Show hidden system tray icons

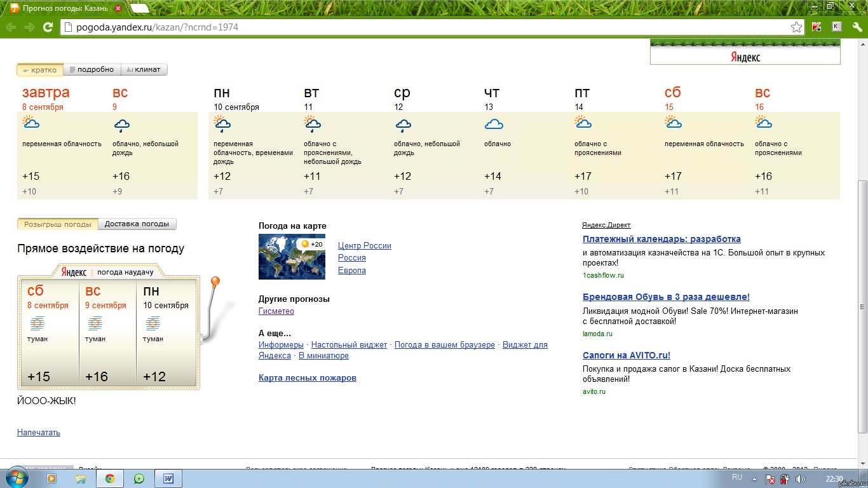tap(754, 479)
